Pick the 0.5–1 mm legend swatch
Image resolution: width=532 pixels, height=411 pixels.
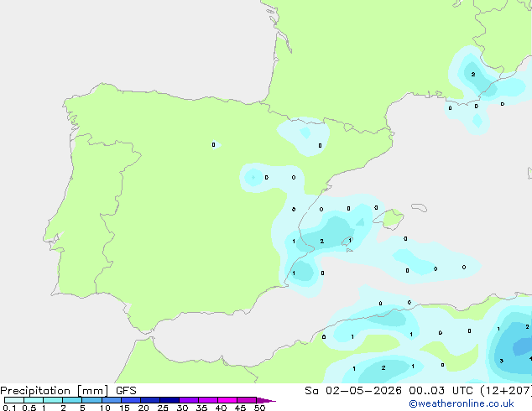(x=34, y=400)
